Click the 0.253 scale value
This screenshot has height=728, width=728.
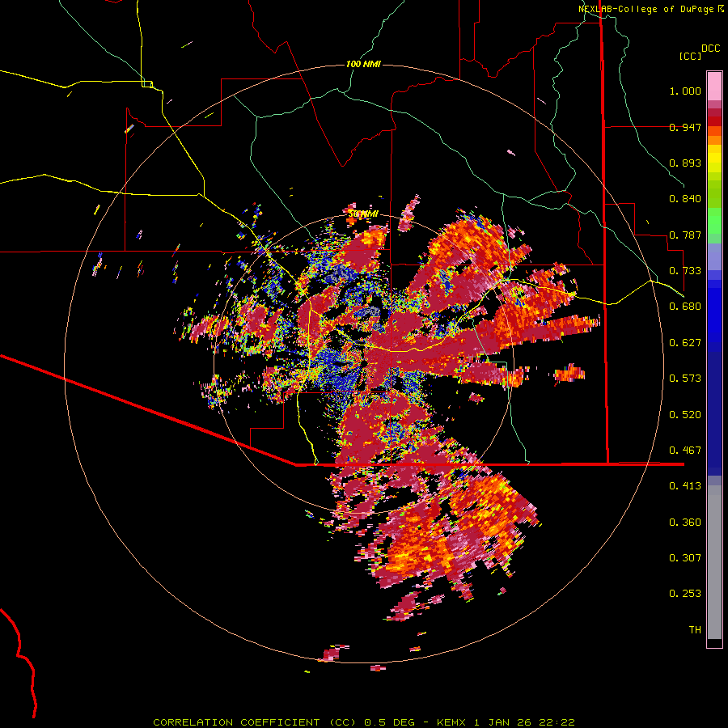(x=685, y=594)
